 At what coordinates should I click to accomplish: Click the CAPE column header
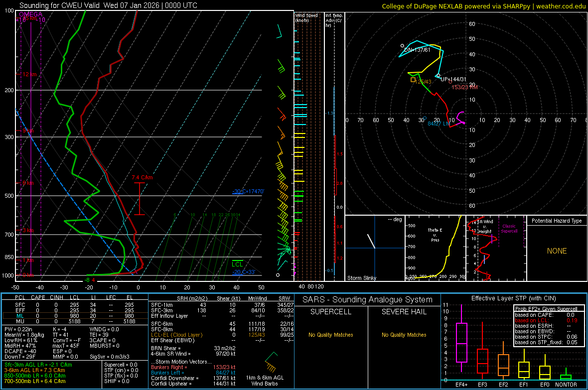click(x=38, y=297)
